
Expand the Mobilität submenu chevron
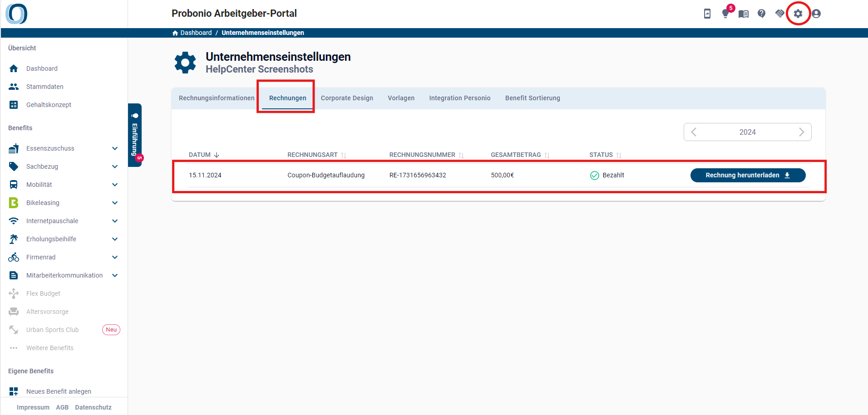[115, 185]
